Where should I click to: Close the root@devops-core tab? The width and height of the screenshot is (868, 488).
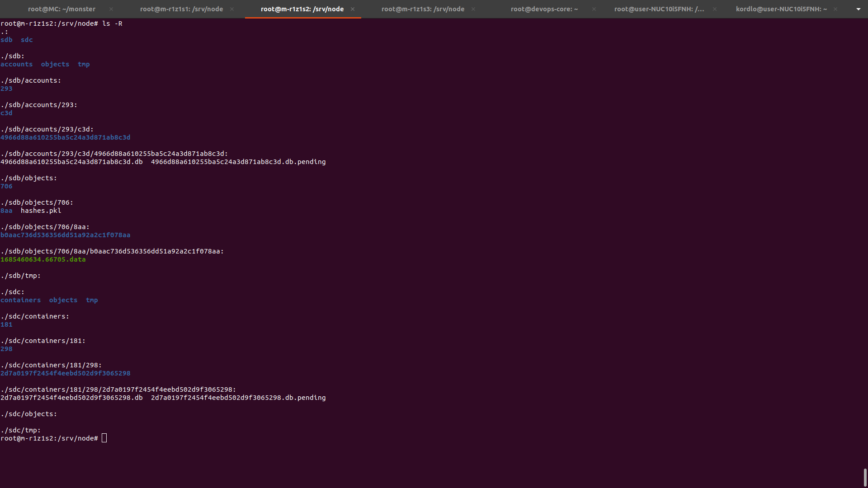click(x=594, y=9)
